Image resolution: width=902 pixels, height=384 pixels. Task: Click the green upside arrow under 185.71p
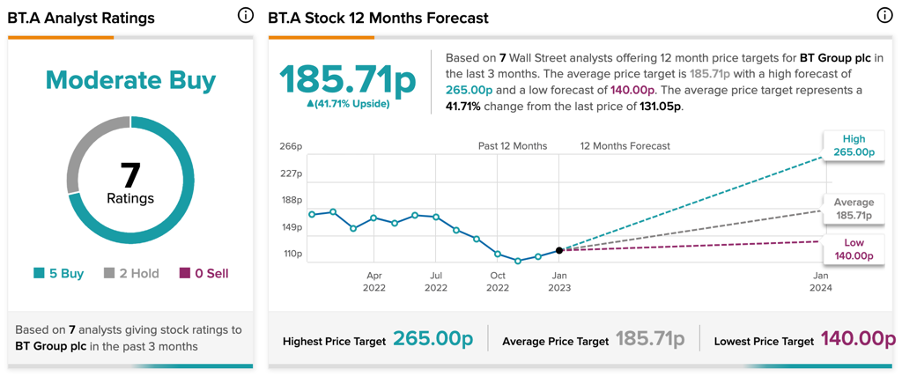[309, 105]
